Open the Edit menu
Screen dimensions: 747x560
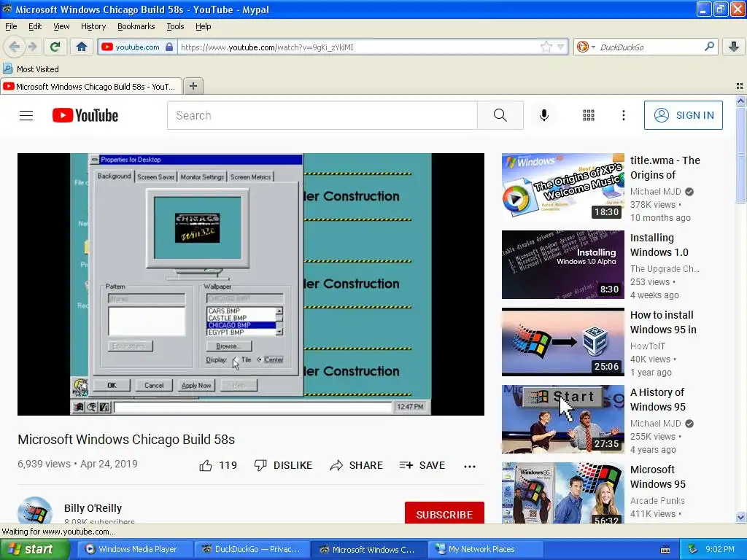[35, 26]
